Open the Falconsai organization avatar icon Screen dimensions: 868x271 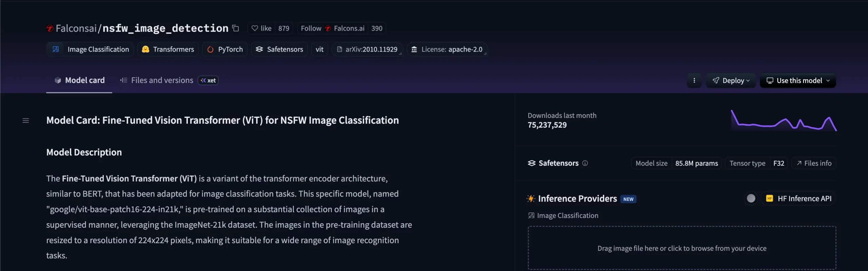coord(50,28)
